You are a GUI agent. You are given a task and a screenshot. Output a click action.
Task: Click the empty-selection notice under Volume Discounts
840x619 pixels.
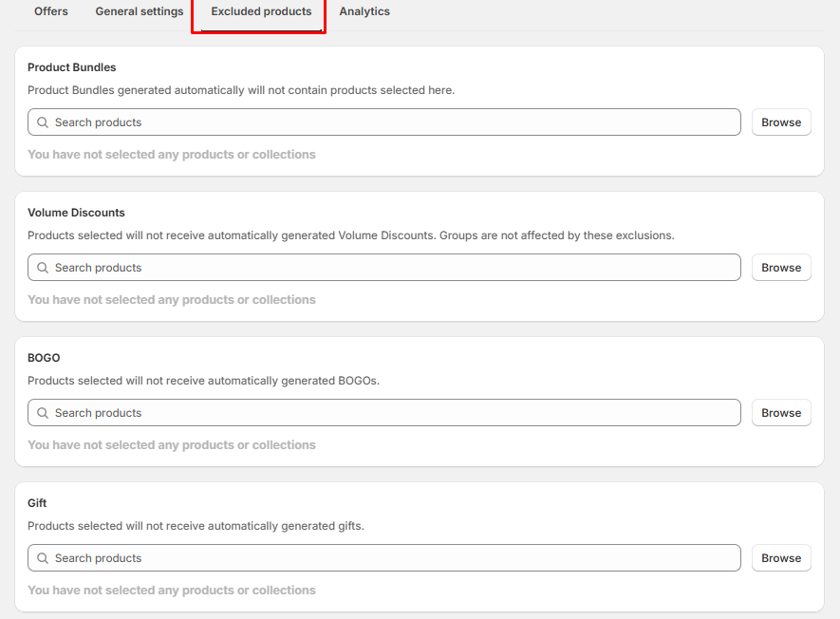172,300
